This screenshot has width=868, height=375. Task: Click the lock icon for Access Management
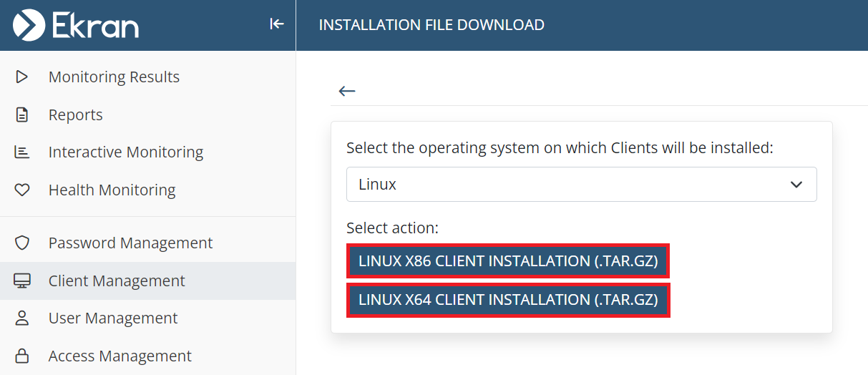pos(22,356)
